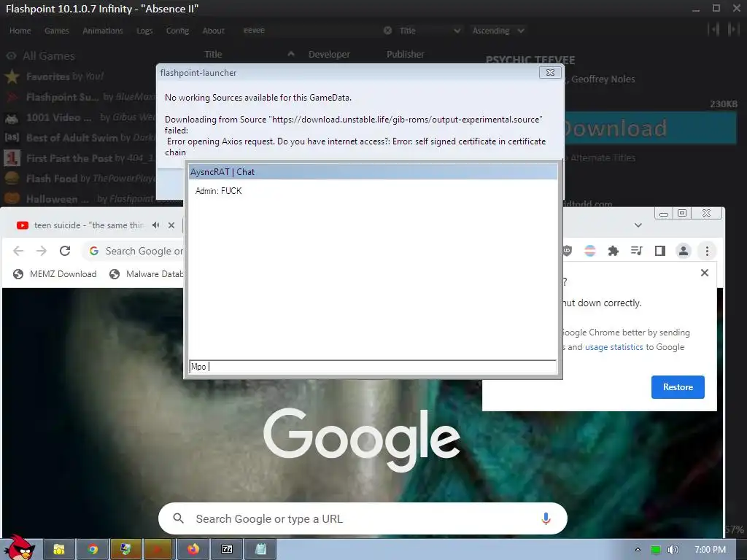Open the Angry Birds Start button
Image resolution: width=747 pixels, height=560 pixels.
(19, 548)
